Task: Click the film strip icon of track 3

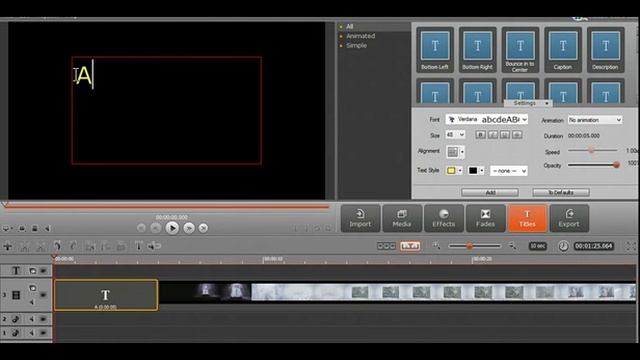Action: 16,295
